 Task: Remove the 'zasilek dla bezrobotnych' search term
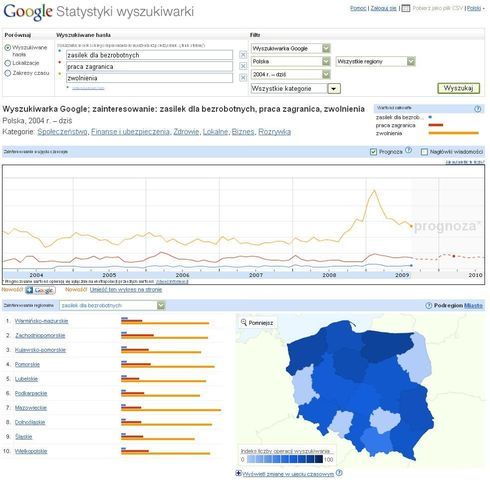coord(243,55)
